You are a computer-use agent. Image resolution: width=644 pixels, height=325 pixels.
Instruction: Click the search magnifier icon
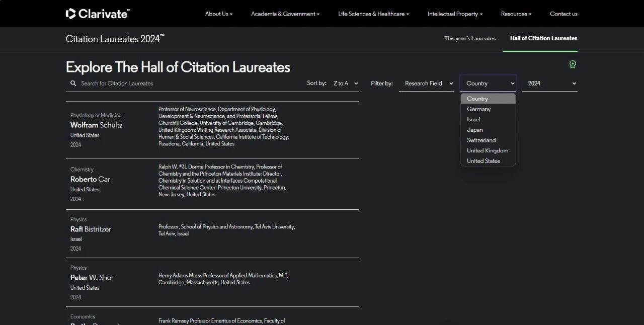73,84
